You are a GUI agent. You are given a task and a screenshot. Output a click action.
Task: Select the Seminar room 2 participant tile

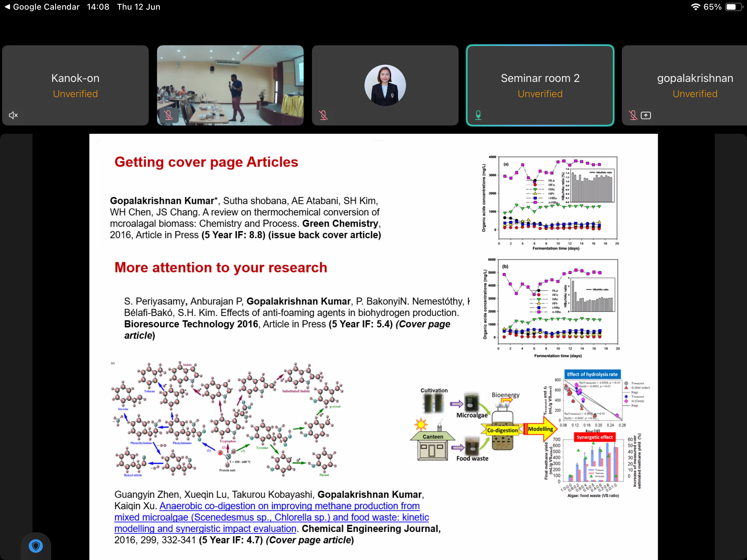coord(540,85)
